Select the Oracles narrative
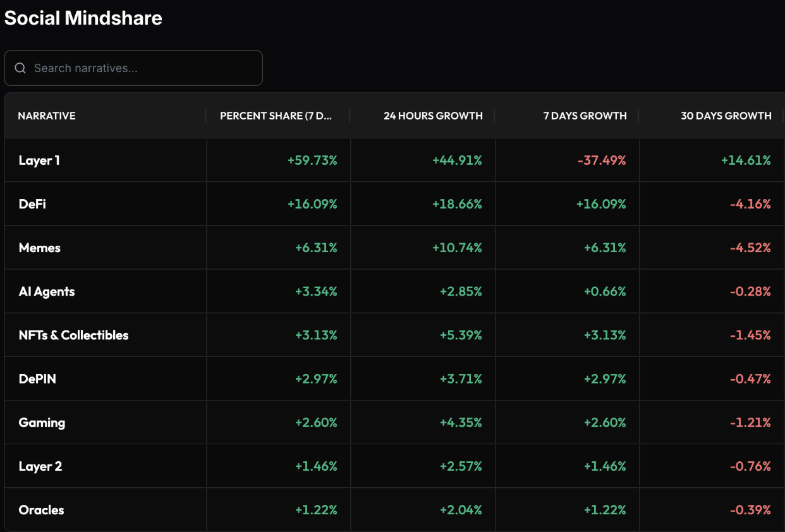Image resolution: width=785 pixels, height=532 pixels. tap(41, 510)
